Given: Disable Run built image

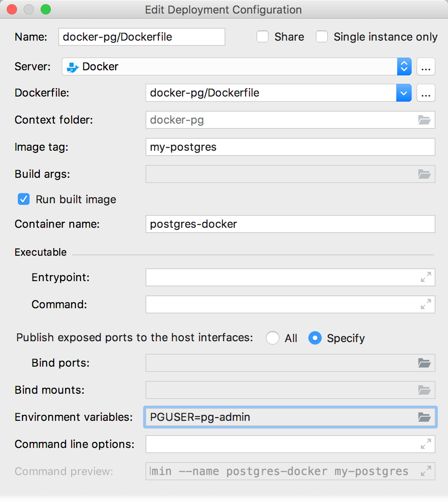Looking at the screenshot, I should pos(24,199).
